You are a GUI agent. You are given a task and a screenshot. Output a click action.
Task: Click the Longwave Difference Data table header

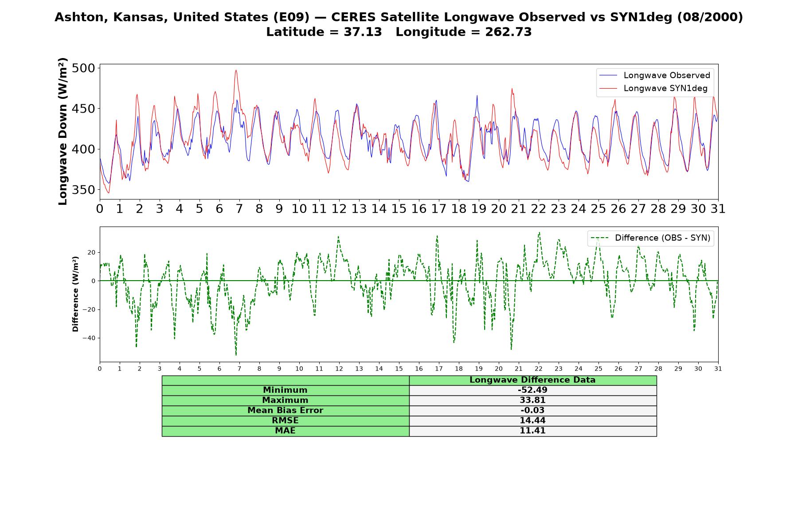click(x=533, y=380)
